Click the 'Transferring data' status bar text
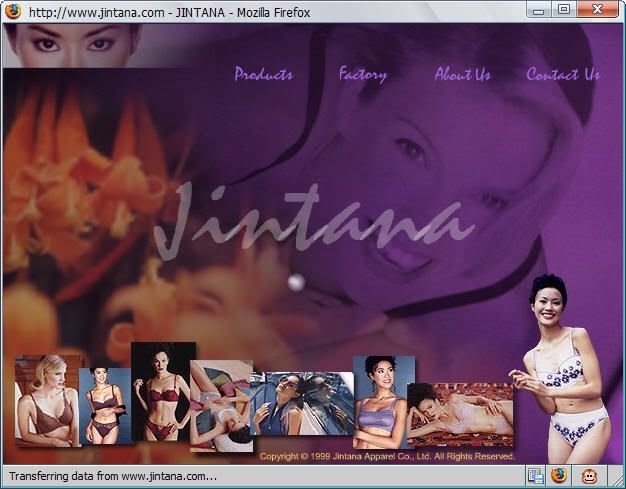626x489 pixels. (x=112, y=476)
